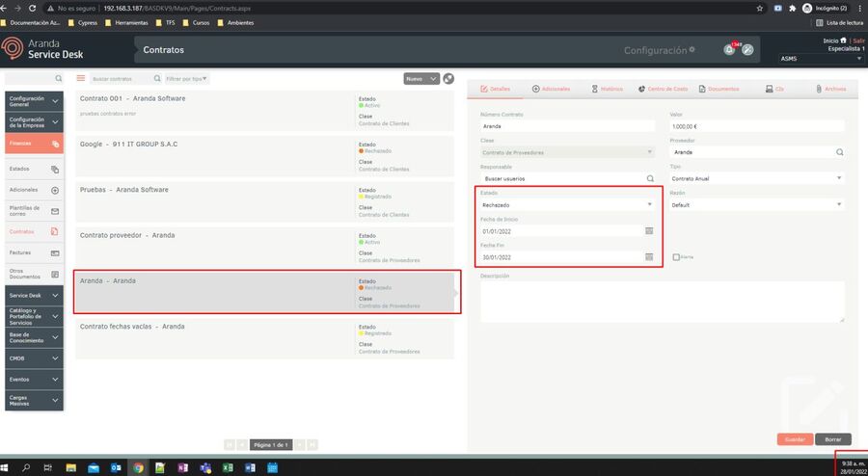This screenshot has height=476, width=868.
Task: Click into the Descripción text area
Action: (x=663, y=302)
